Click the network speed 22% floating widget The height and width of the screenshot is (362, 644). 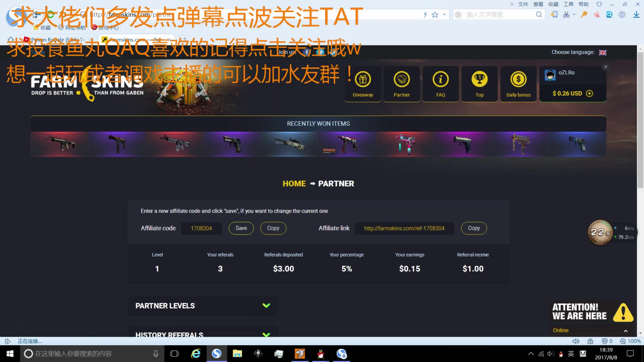[x=600, y=232]
